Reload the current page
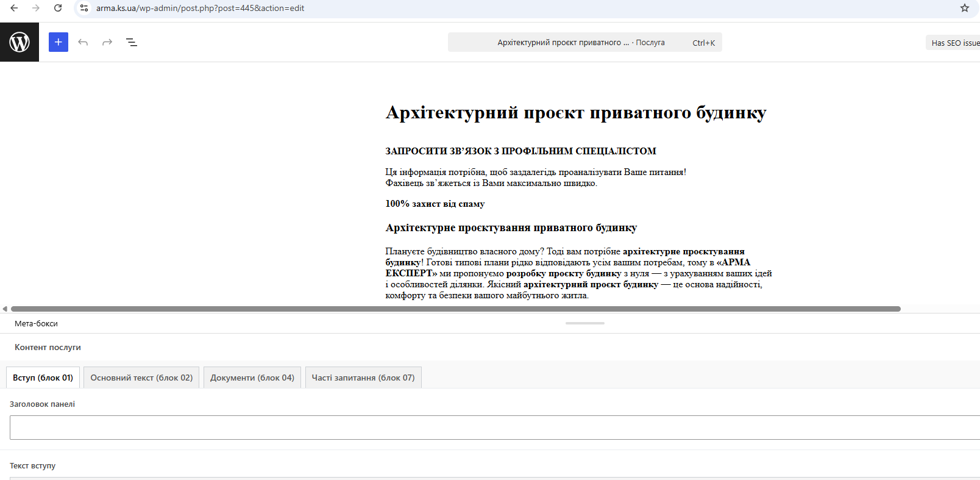The image size is (980, 480). (x=58, y=8)
